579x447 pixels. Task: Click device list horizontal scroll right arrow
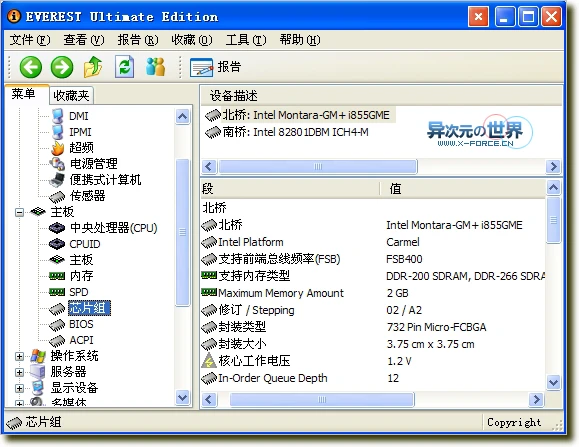(x=553, y=166)
